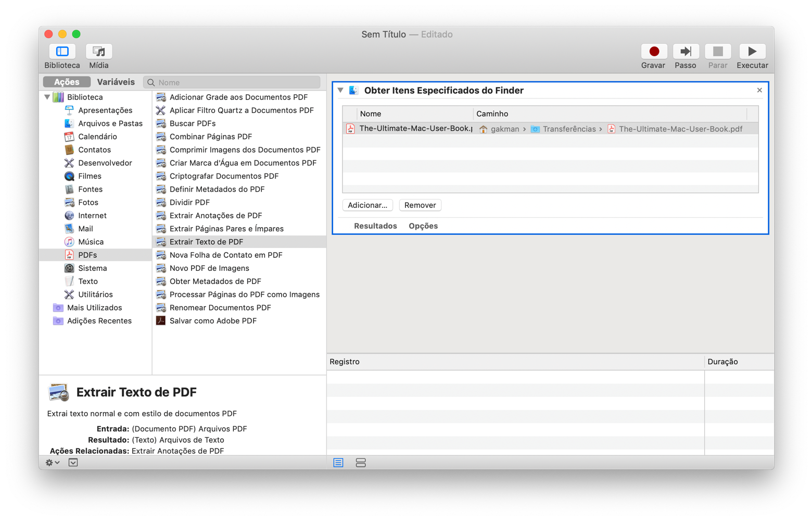
Task: Hide description panel with bottom toggle icon
Action: (x=73, y=463)
